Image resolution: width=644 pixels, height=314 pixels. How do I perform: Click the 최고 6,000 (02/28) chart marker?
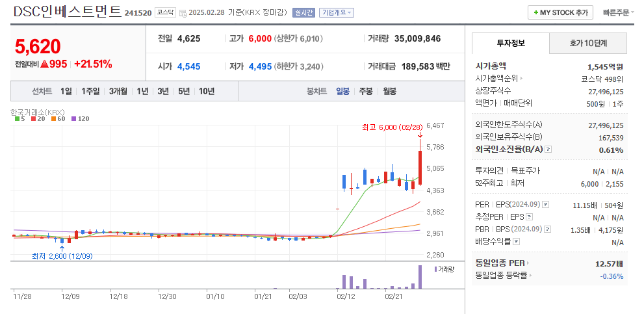392,128
